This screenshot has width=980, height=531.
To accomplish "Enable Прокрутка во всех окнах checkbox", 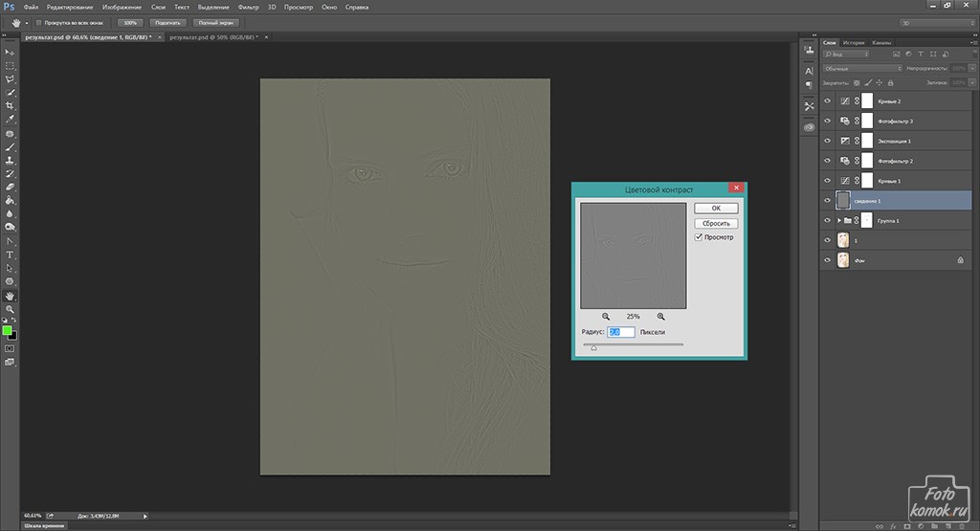I will coord(38,22).
